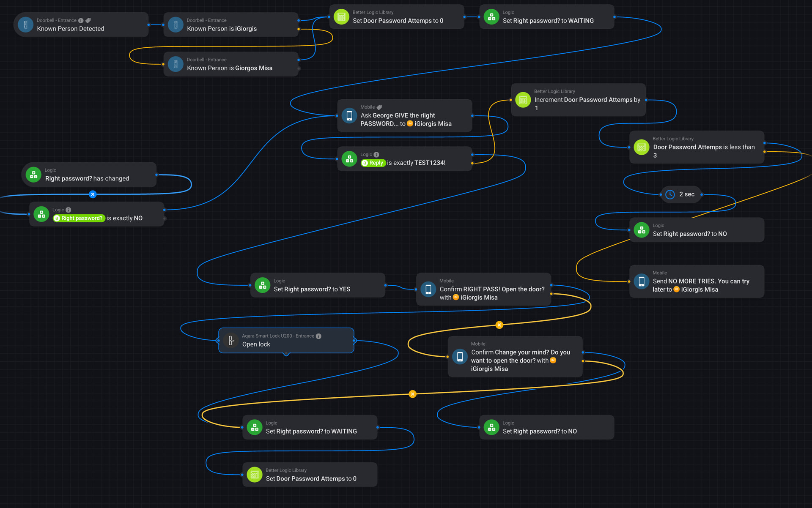This screenshot has height=508, width=812.
Task: Click the Logic icon on Set Right password? to YES
Action: click(262, 285)
